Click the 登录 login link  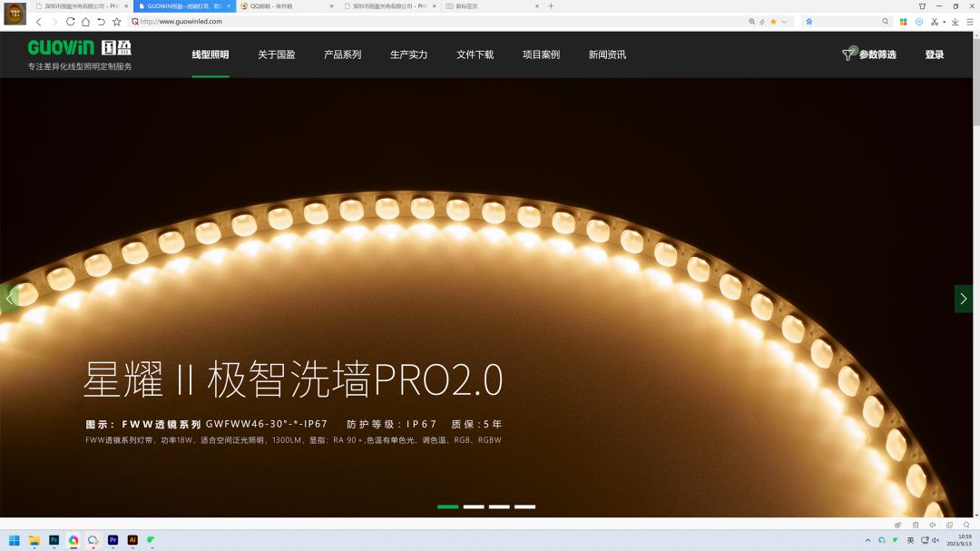934,54
